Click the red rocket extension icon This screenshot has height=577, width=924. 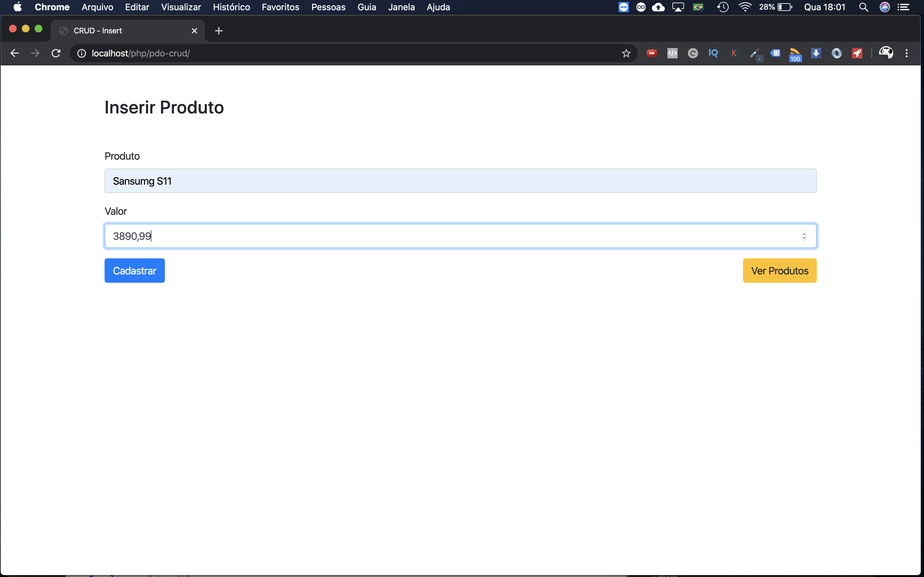coord(857,54)
